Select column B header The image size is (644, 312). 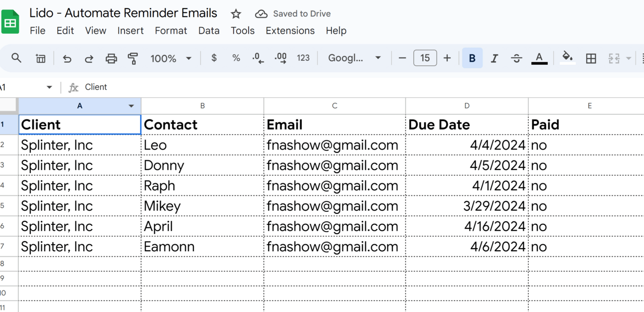[x=202, y=106]
